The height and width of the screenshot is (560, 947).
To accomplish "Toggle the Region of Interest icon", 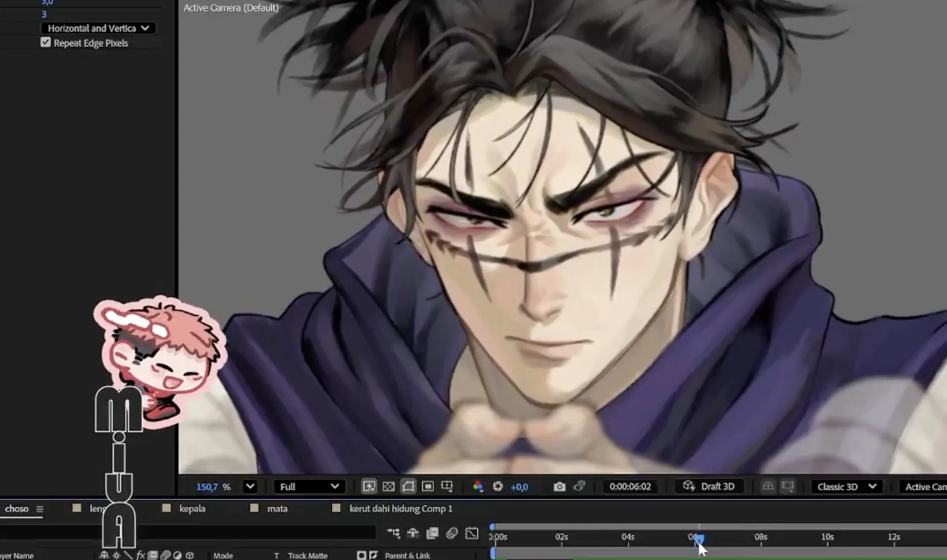I will pyautogui.click(x=428, y=487).
